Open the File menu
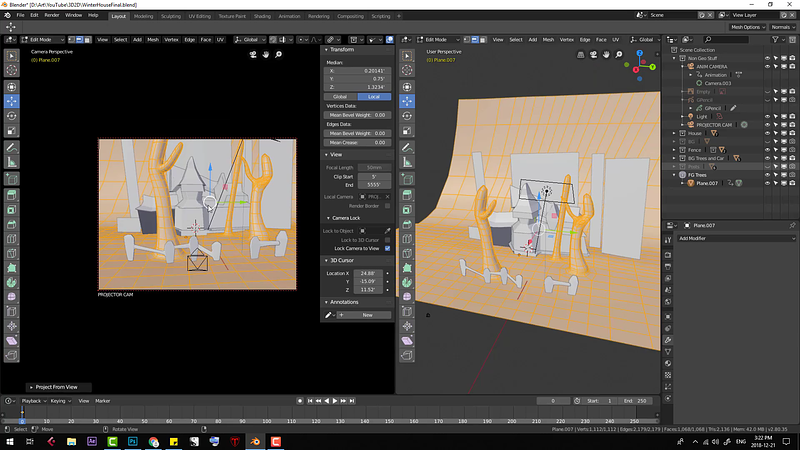 point(20,15)
